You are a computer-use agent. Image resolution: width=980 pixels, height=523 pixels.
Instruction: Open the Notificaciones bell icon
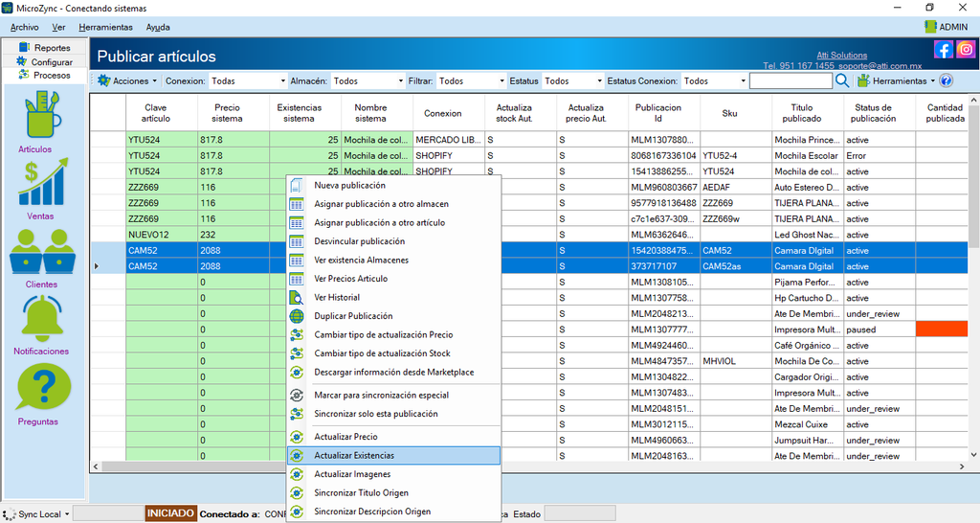[x=42, y=318]
